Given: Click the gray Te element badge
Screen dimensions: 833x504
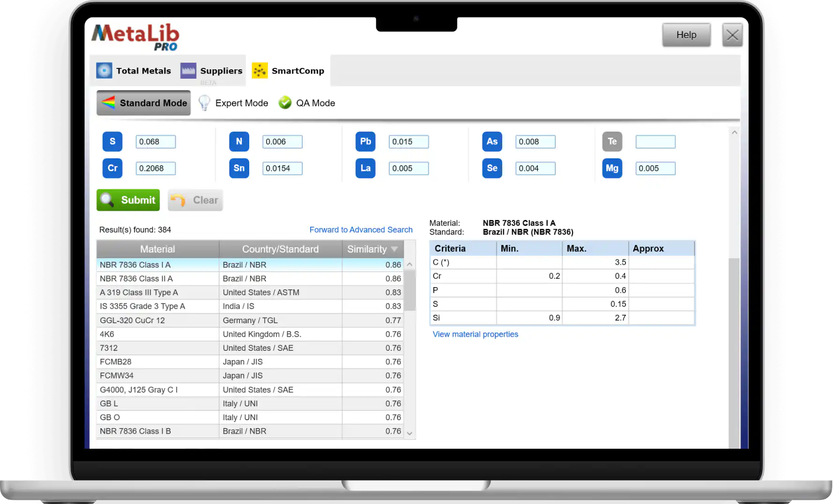Looking at the screenshot, I should (612, 141).
